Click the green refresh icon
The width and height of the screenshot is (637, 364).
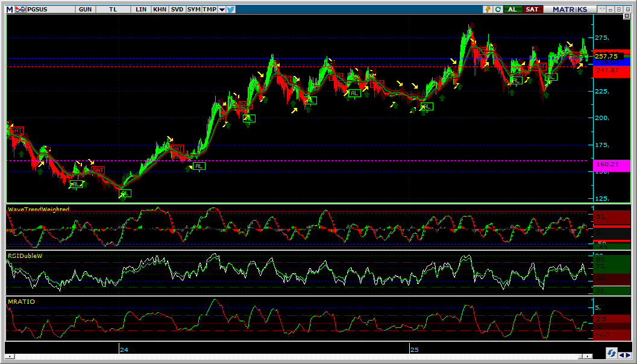click(x=498, y=10)
